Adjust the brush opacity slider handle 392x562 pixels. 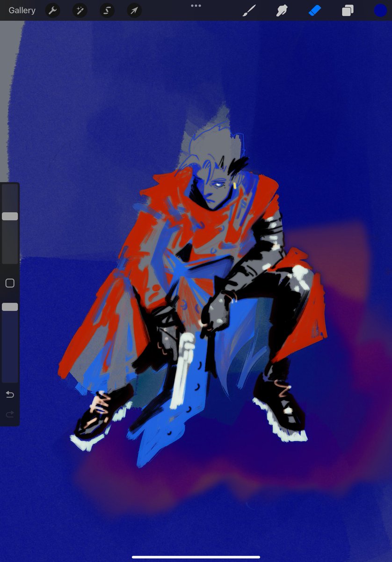pyautogui.click(x=10, y=307)
